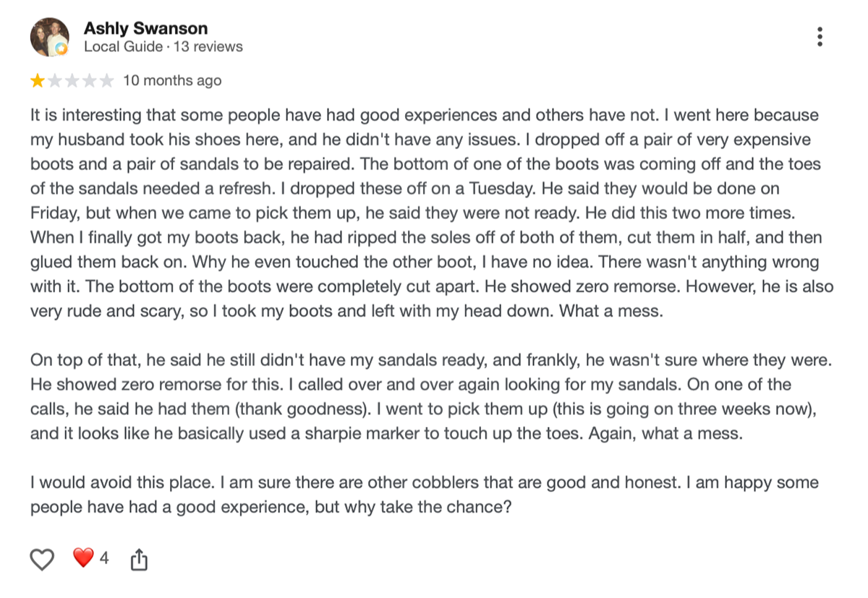This screenshot has height=598, width=868.
Task: Open the Ashly Swanson reviewer name link
Action: tap(145, 28)
